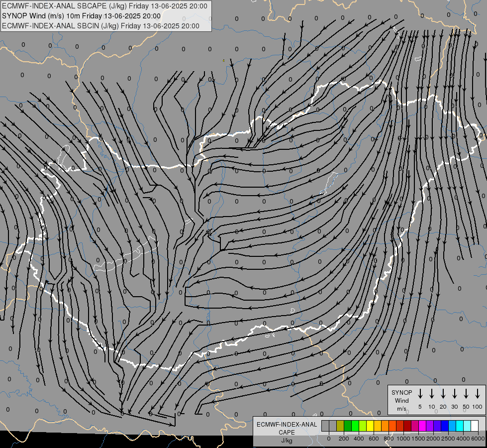Viewport: 487px width, 448px height.
Task: Click the SYNOP label in wind legend
Action: (401, 392)
